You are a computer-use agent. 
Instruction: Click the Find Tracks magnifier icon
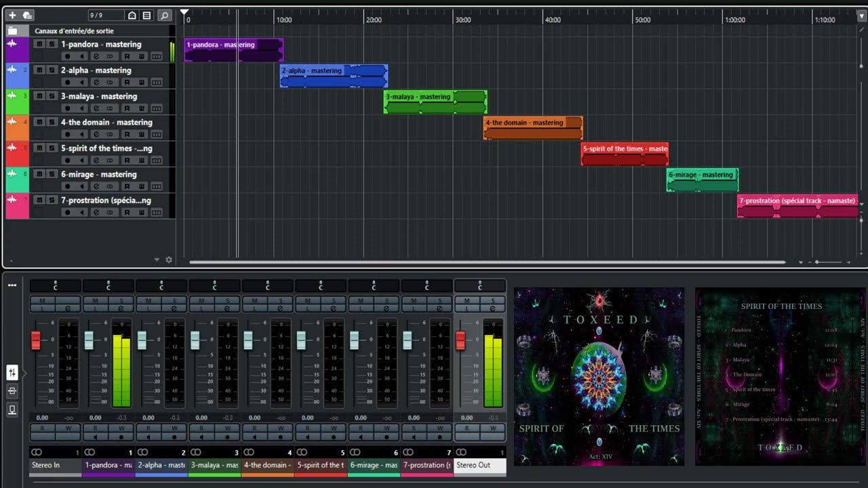[164, 15]
